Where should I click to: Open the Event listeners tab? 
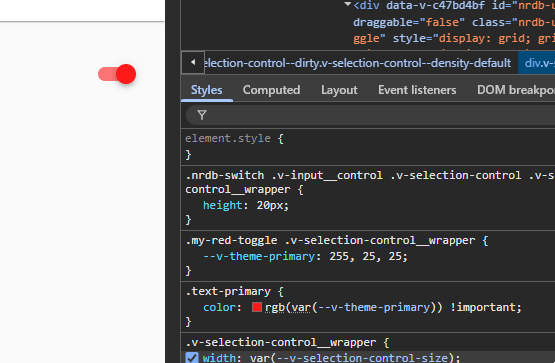click(417, 90)
